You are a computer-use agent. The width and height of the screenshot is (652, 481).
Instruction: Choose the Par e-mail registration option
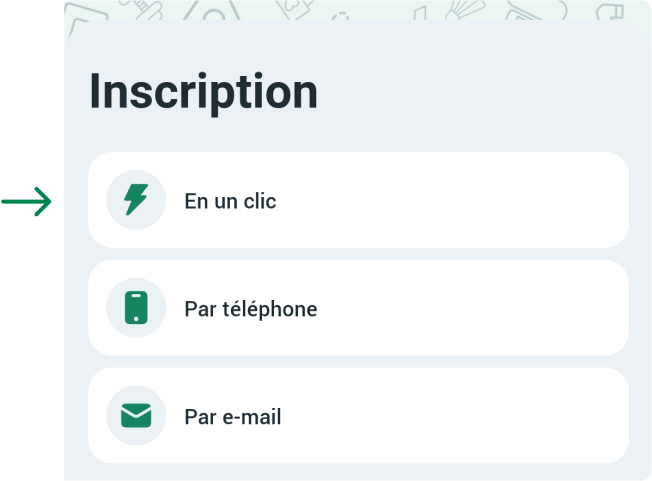(358, 416)
